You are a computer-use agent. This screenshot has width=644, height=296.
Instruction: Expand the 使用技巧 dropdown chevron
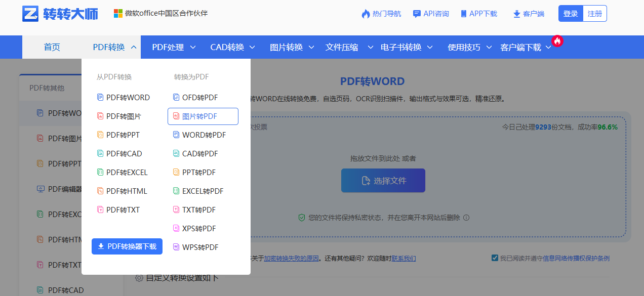click(489, 47)
